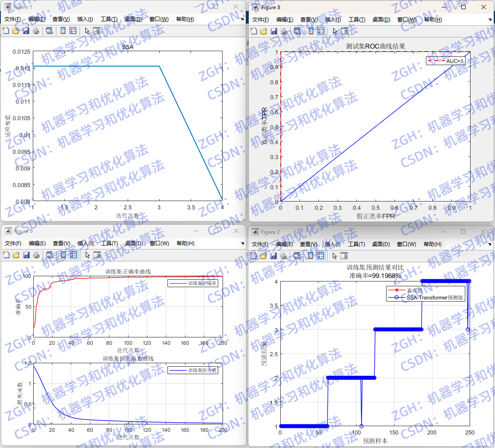Click 训练集正确率 legend in Figure 6
Image resolution: width=495 pixels, height=448 pixels.
(192, 283)
